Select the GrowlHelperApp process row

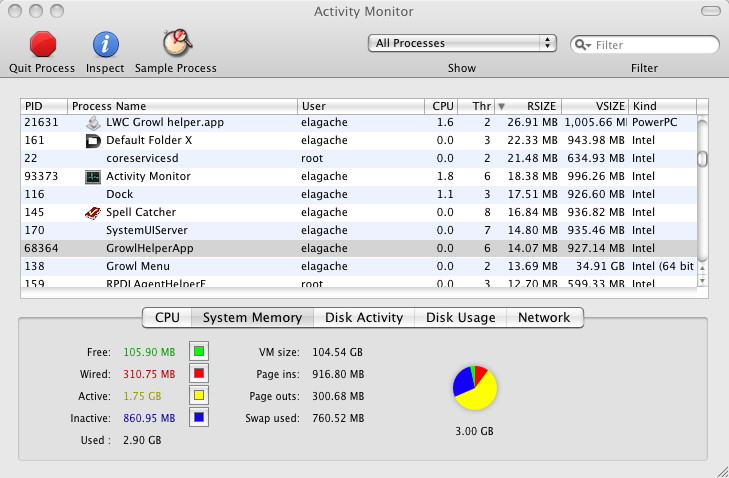click(359, 248)
